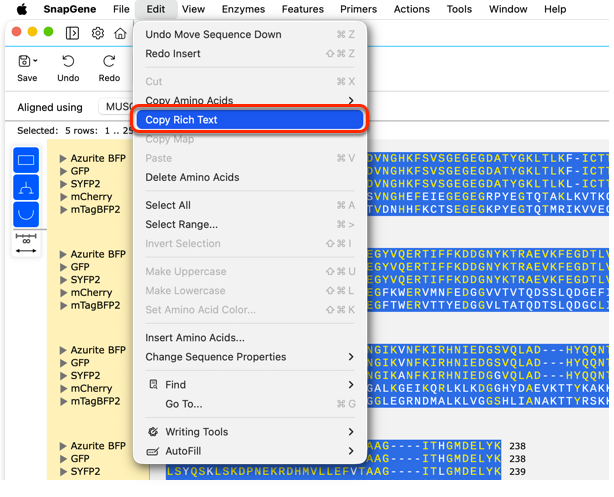Viewport: 614px width, 497px height.
Task: Open the Tools menu
Action: click(x=459, y=9)
